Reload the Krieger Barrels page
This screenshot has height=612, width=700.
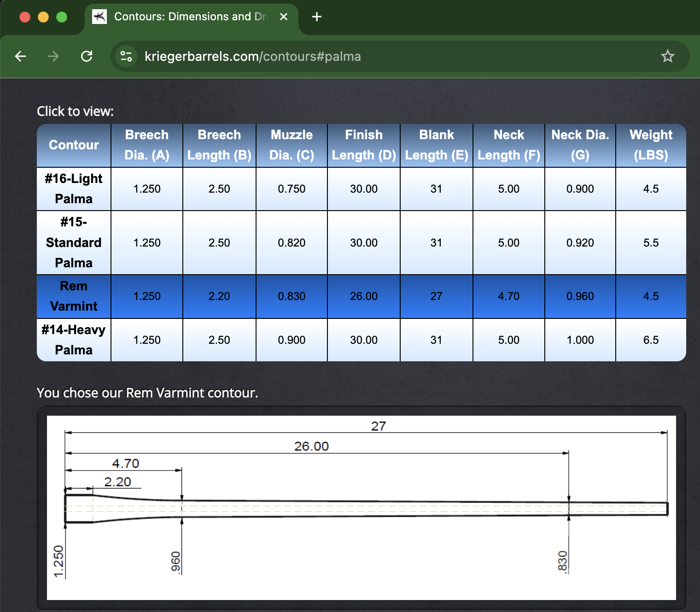pyautogui.click(x=87, y=56)
